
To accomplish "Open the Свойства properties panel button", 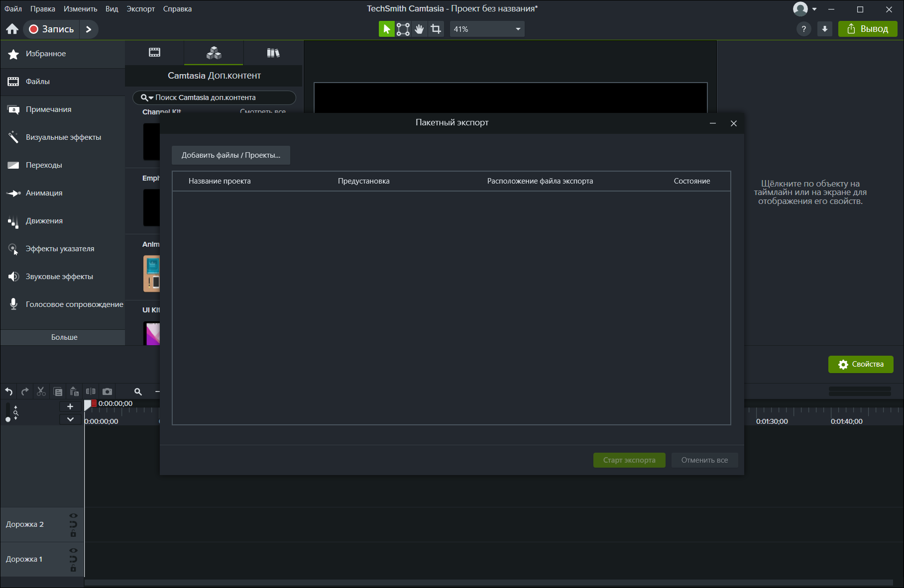I will pos(861,364).
